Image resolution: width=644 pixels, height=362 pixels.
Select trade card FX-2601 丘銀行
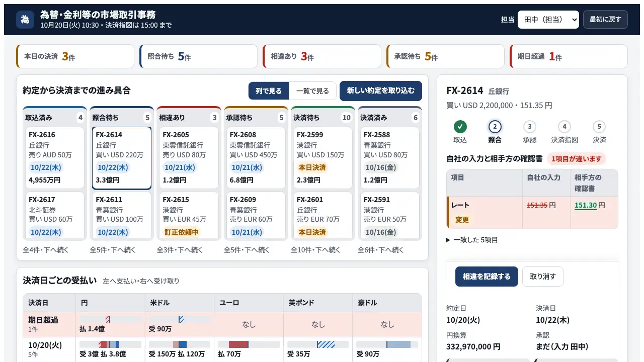point(323,216)
